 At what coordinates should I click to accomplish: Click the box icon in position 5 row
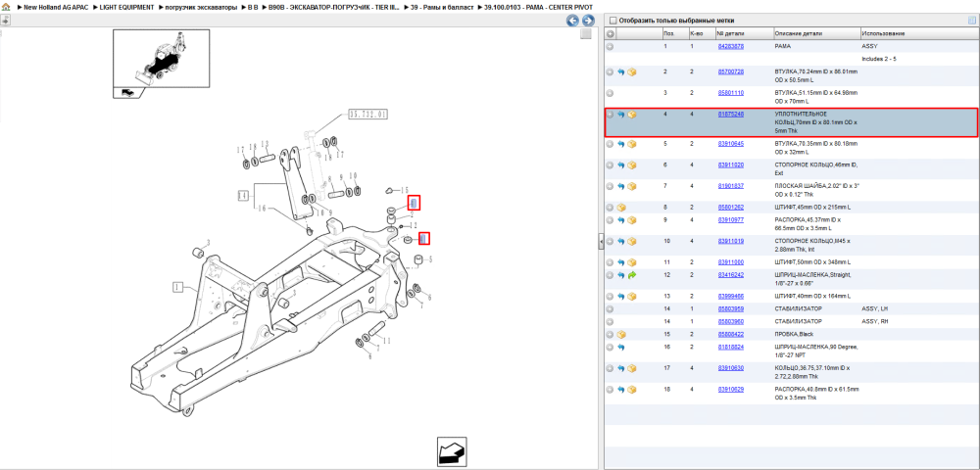[x=632, y=144]
